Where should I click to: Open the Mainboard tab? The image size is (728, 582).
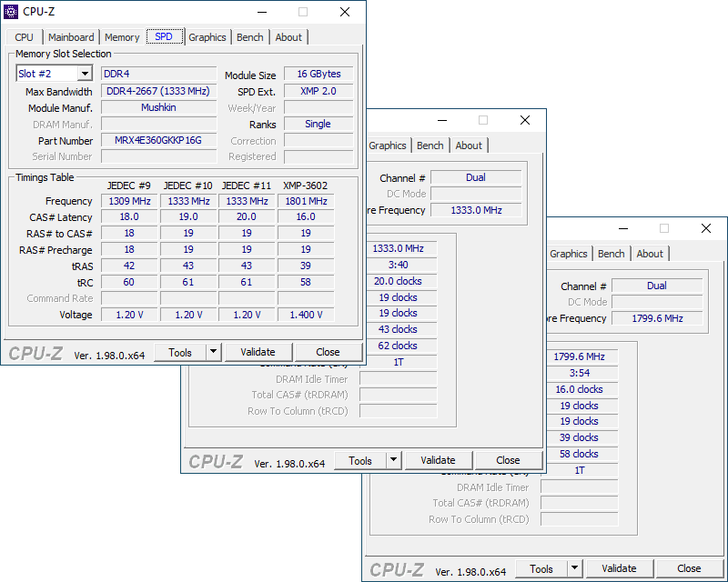71,37
